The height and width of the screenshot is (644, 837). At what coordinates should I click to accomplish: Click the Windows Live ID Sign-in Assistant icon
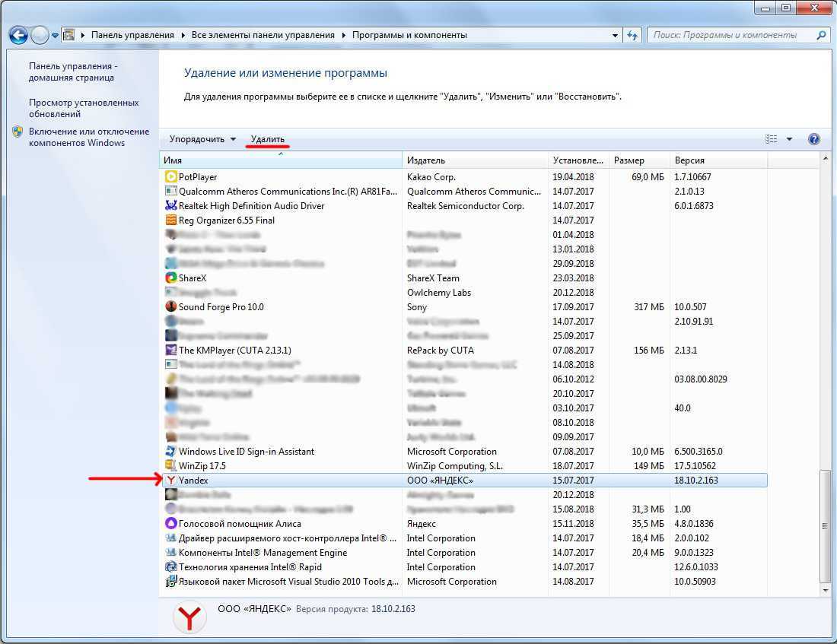170,451
